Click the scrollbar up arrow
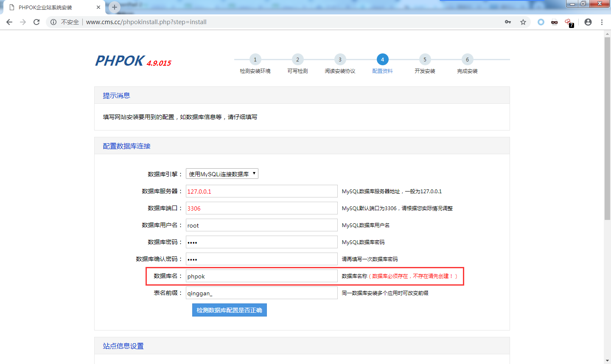This screenshot has height=364, width=611. click(607, 33)
